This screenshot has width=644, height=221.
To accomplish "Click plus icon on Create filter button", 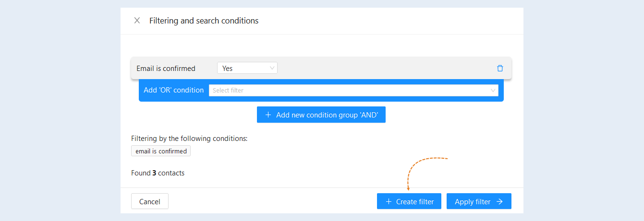I will (388, 202).
